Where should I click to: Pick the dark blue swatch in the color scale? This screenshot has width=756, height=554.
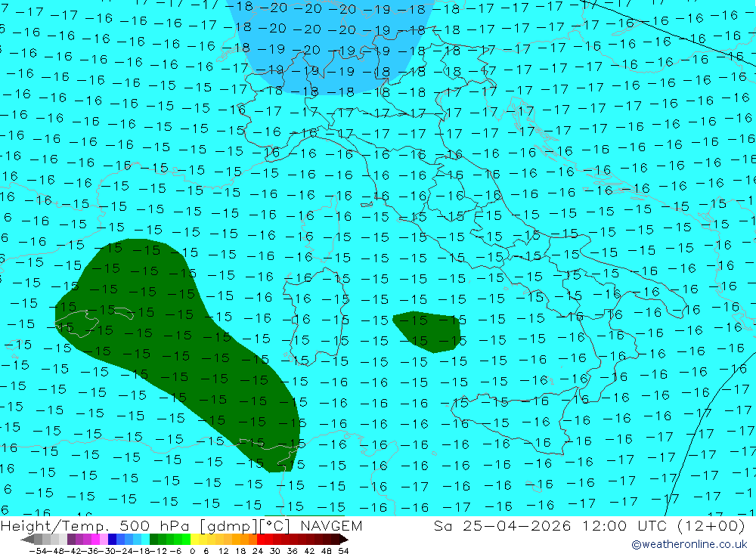(x=113, y=539)
